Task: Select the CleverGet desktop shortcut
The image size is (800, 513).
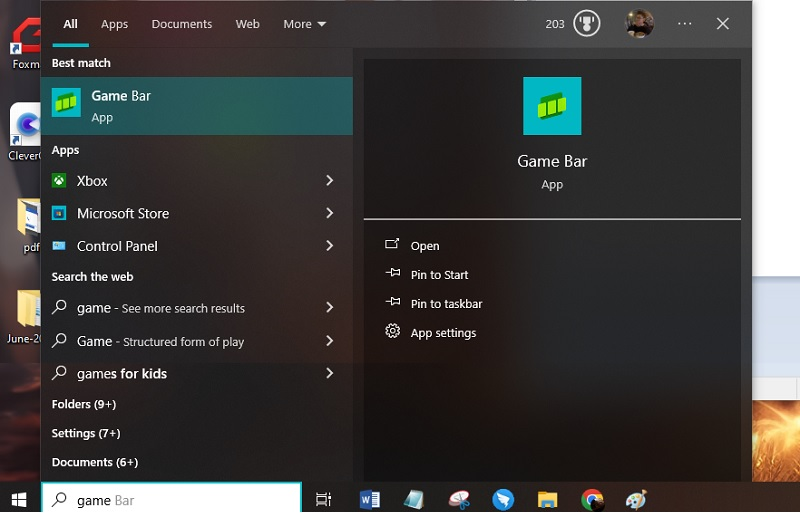Action: pyautogui.click(x=24, y=132)
